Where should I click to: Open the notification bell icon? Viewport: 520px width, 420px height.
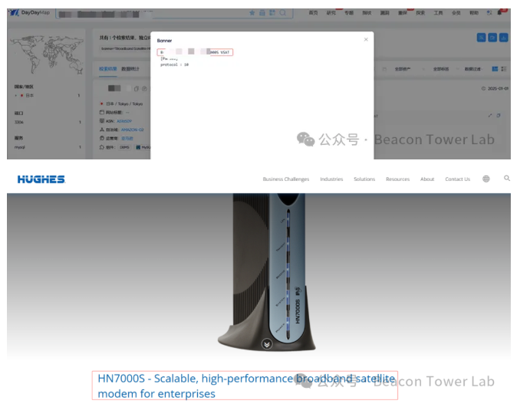[x=499, y=13]
